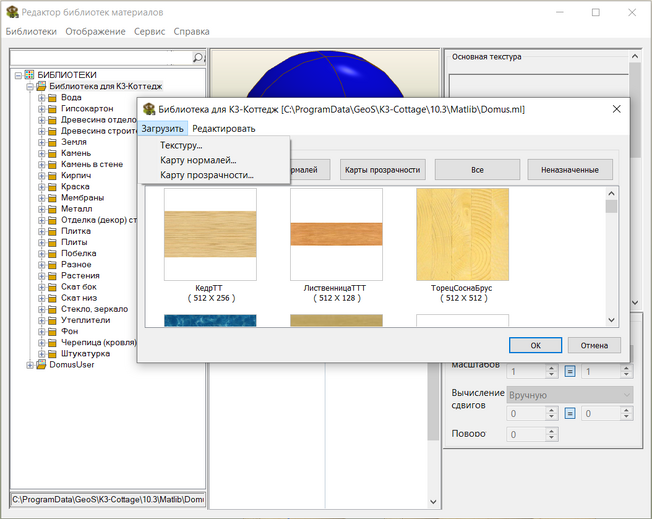
Task: Choose Карту нормалей... menu entry
Action: pos(214,160)
